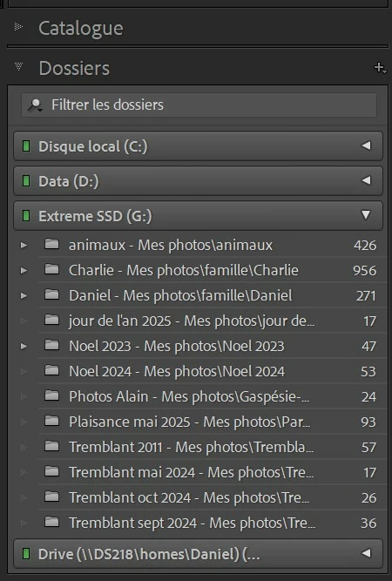Click the photo count 426 for animaux

[x=365, y=246]
